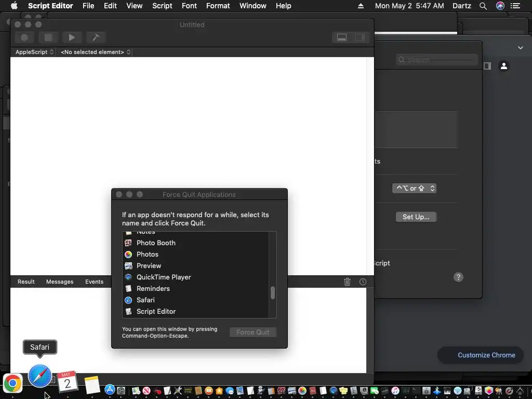Viewport: 532px width, 399px height.
Task: Open the Edit menu
Action: (x=110, y=6)
